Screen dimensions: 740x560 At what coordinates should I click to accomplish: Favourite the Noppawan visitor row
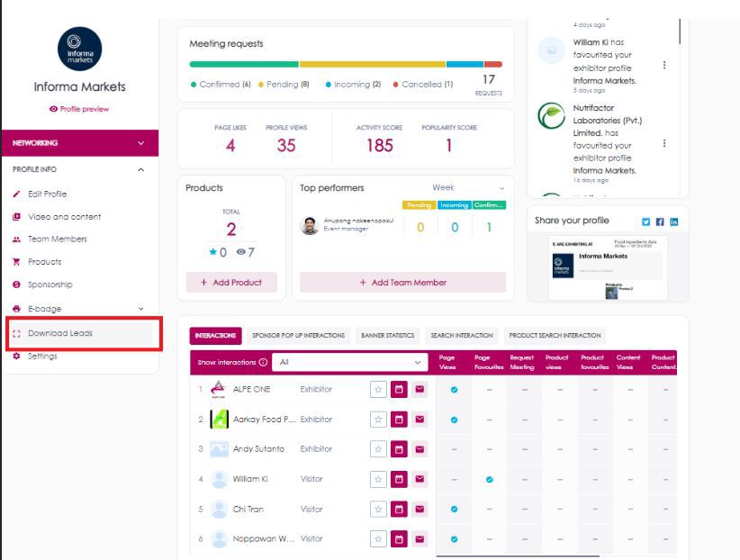pos(378,538)
